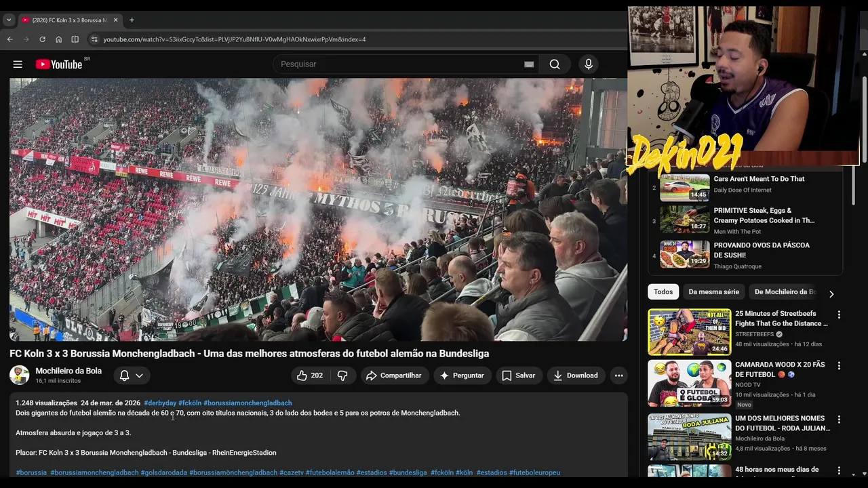Image resolution: width=868 pixels, height=488 pixels.
Task: Open the YouTube guide hamburger menu
Action: coord(18,64)
